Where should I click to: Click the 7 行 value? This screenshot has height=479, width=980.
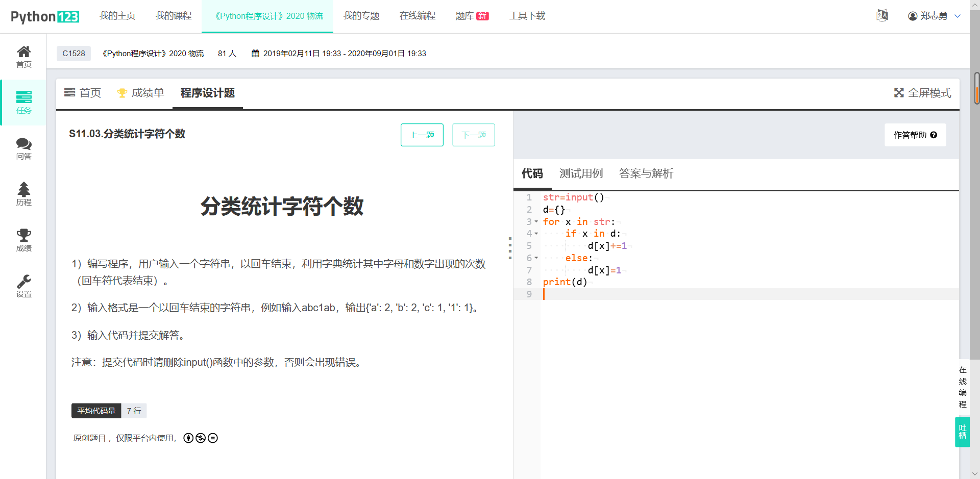[x=134, y=411]
